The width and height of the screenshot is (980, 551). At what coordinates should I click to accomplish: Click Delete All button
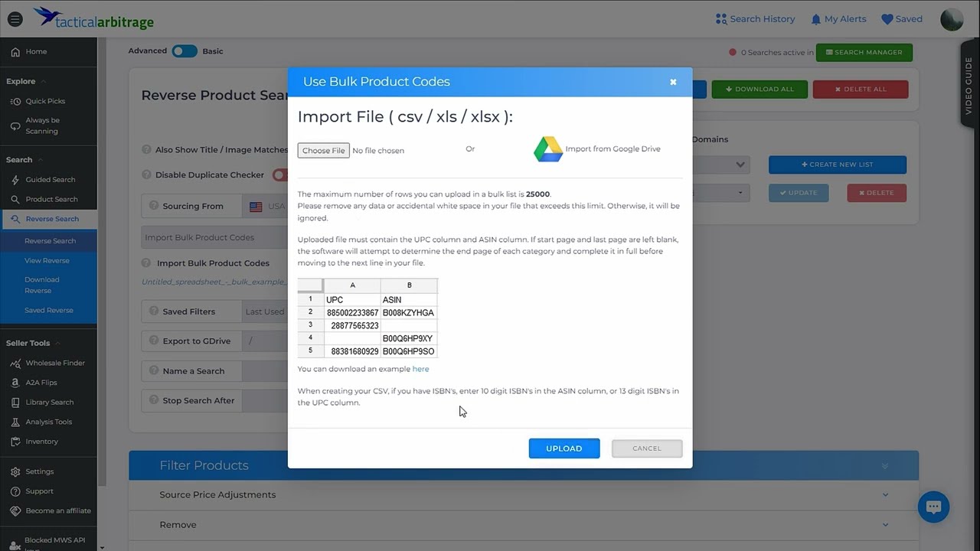(x=861, y=89)
